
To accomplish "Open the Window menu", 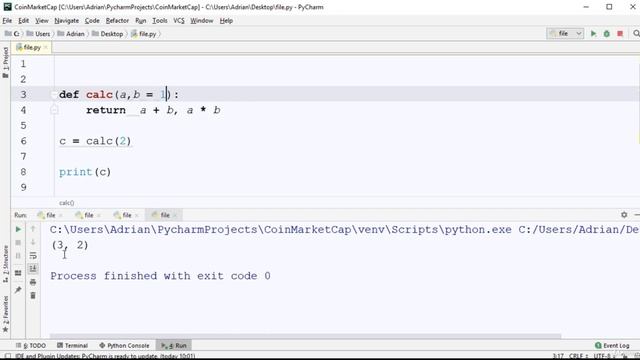I will (x=202, y=20).
